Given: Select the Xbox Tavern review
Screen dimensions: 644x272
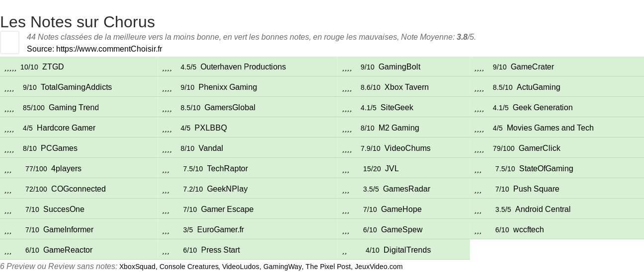Looking at the screenshot, I should tap(406, 87).
